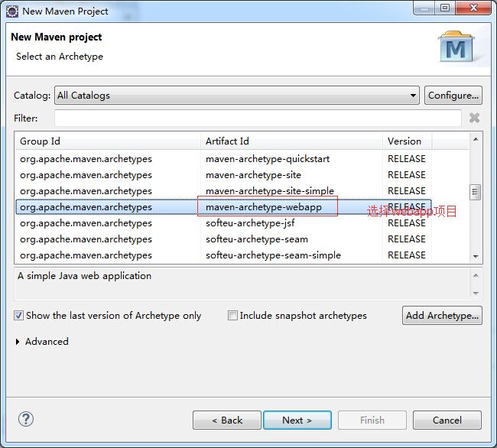Clear the filter with the X icon
Viewport: 497px width, 448px height.
click(x=474, y=118)
